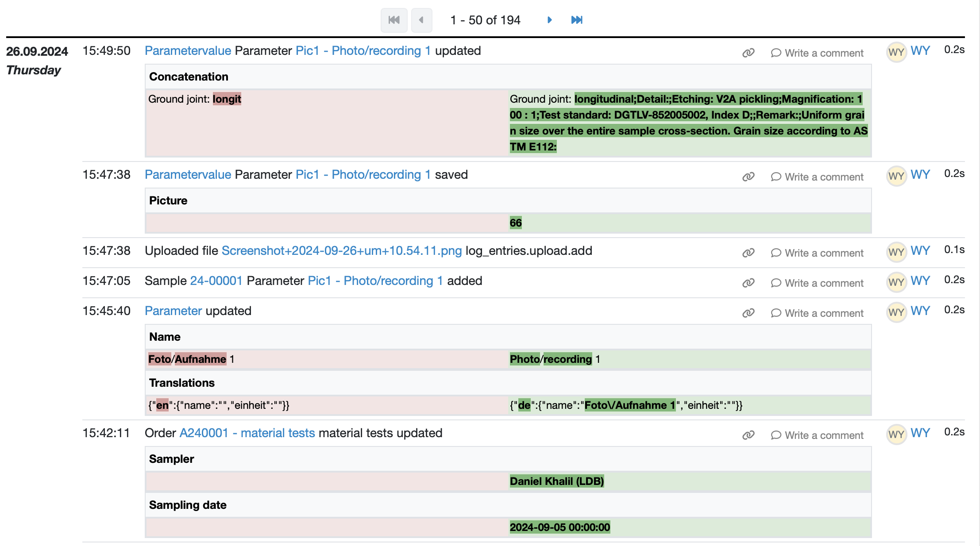Click link icon for 15:45:40 Parameter updated
This screenshot has width=980, height=546.
[x=748, y=313]
